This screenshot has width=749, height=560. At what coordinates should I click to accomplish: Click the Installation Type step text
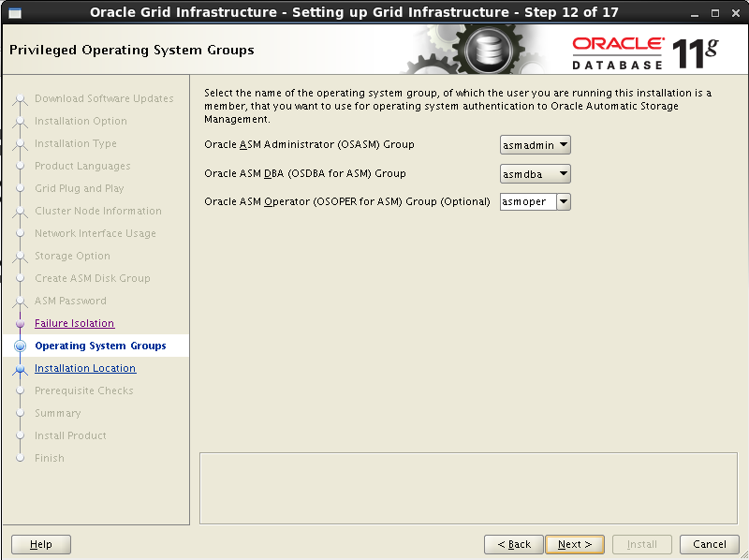click(x=76, y=143)
